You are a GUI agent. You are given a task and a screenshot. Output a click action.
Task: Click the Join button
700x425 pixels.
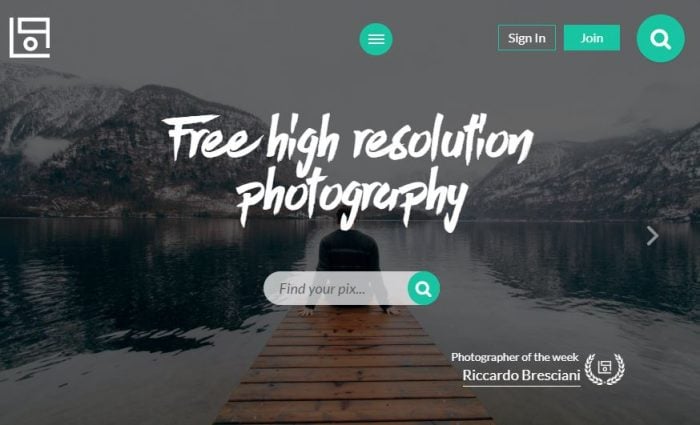[592, 38]
